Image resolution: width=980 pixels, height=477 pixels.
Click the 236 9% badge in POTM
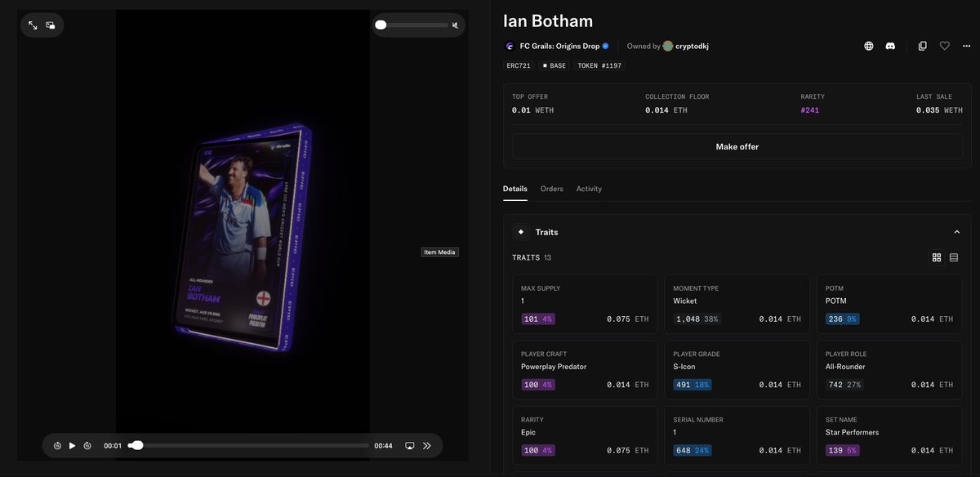842,319
